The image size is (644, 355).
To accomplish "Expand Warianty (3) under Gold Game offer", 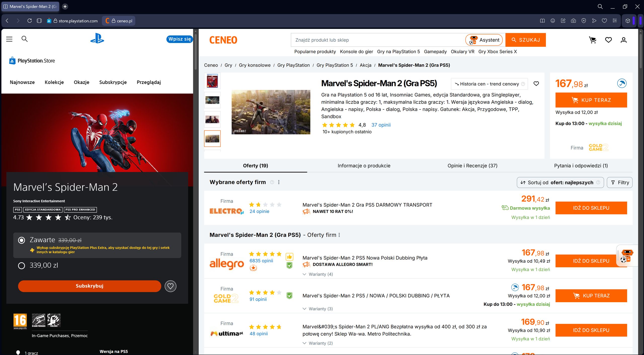I will click(318, 309).
